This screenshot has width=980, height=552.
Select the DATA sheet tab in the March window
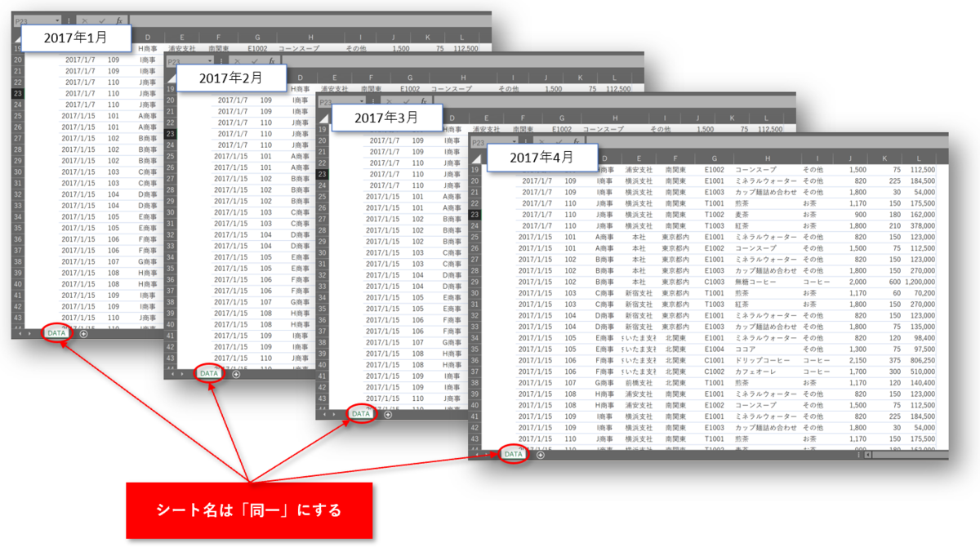(361, 413)
